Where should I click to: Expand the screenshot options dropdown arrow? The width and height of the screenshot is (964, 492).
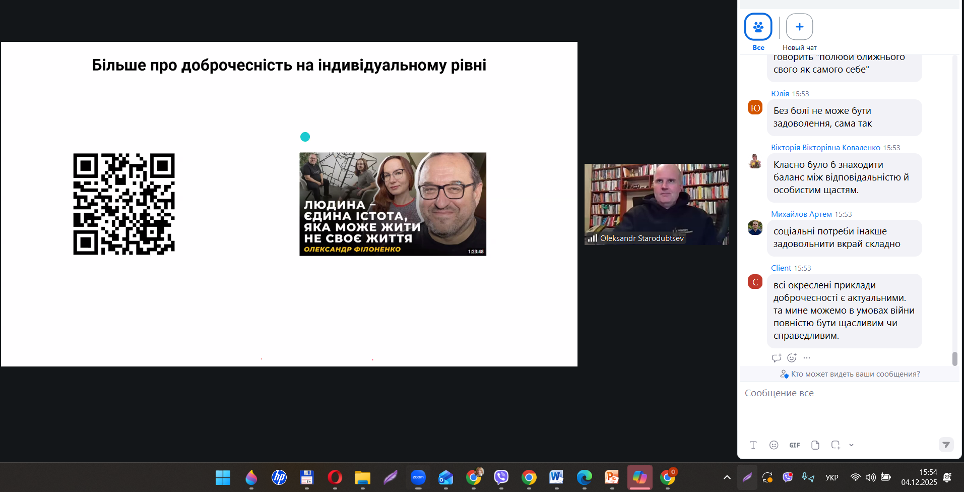(x=851, y=445)
